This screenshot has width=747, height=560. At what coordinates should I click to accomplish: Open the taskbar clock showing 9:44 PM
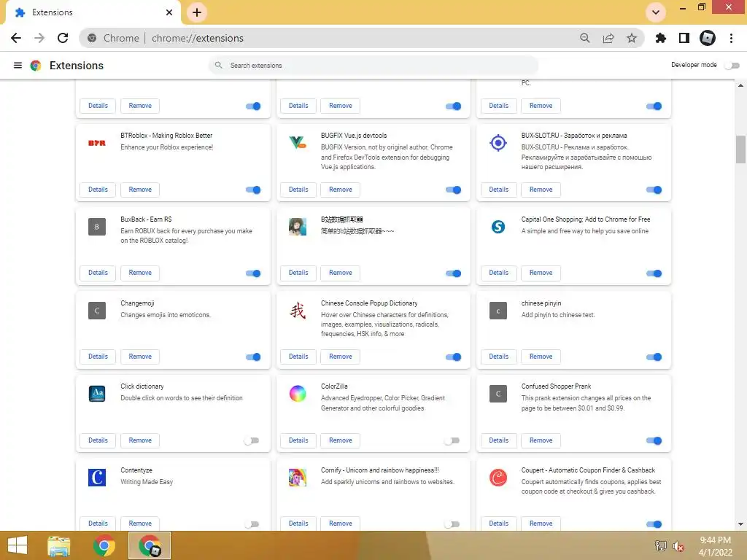715,546
